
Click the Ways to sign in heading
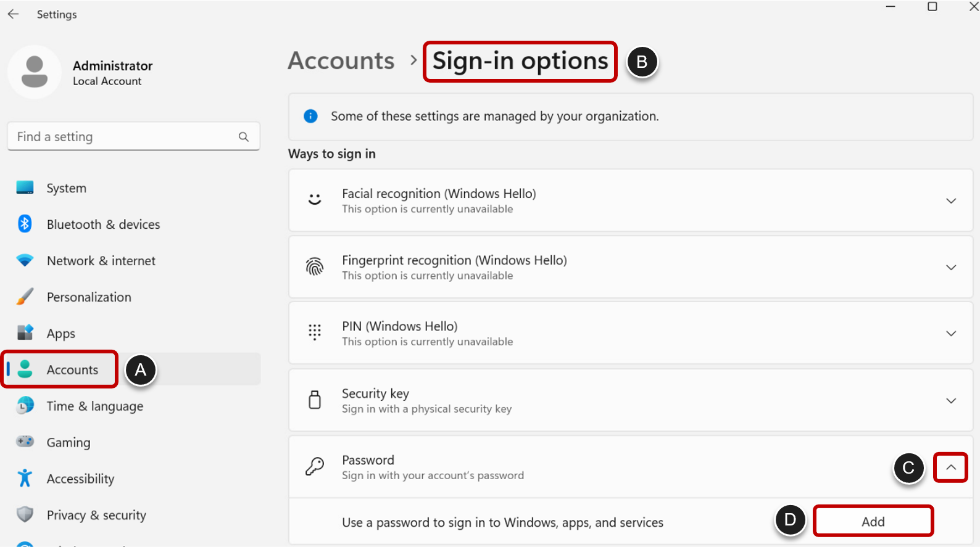332,154
